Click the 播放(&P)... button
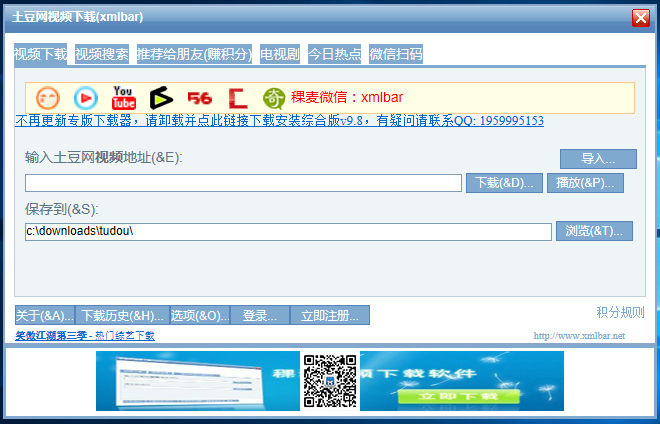660x424 pixels. pos(585,183)
